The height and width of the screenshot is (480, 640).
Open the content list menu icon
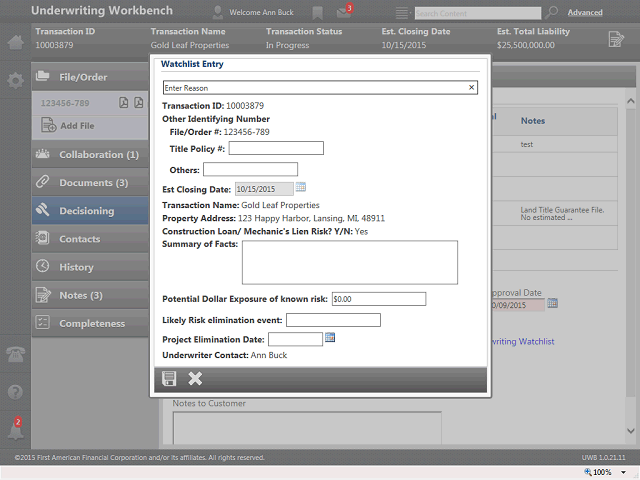402,13
